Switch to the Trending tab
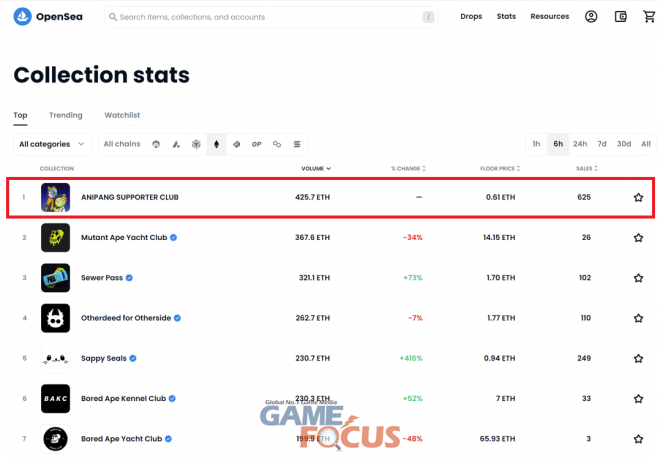The width and height of the screenshot is (660, 461). point(66,115)
